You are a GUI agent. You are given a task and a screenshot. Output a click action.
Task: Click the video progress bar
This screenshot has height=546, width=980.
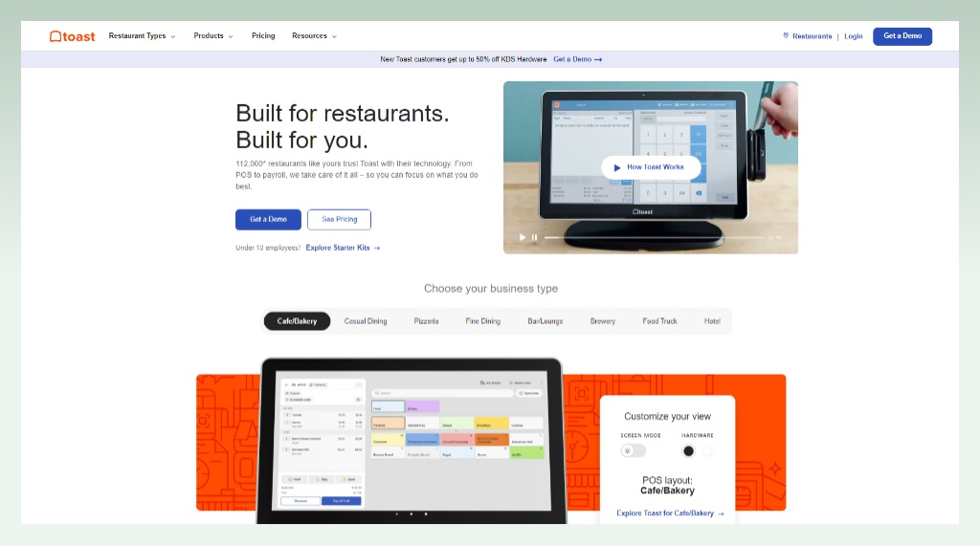[x=653, y=237]
